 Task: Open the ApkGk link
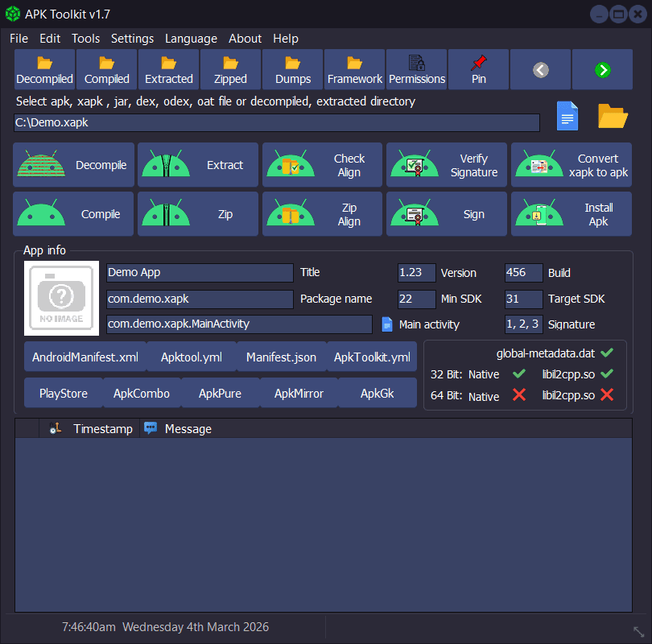pos(378,393)
